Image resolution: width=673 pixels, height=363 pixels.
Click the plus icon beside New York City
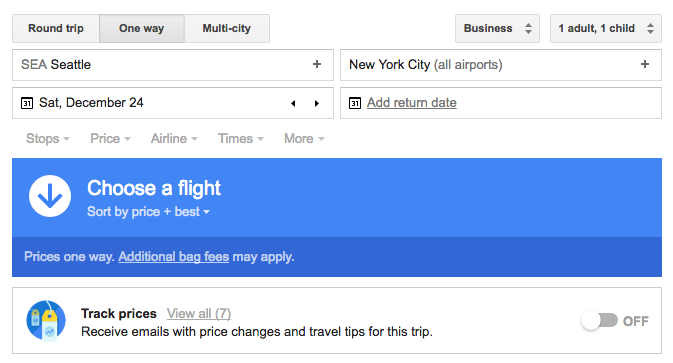(x=645, y=64)
